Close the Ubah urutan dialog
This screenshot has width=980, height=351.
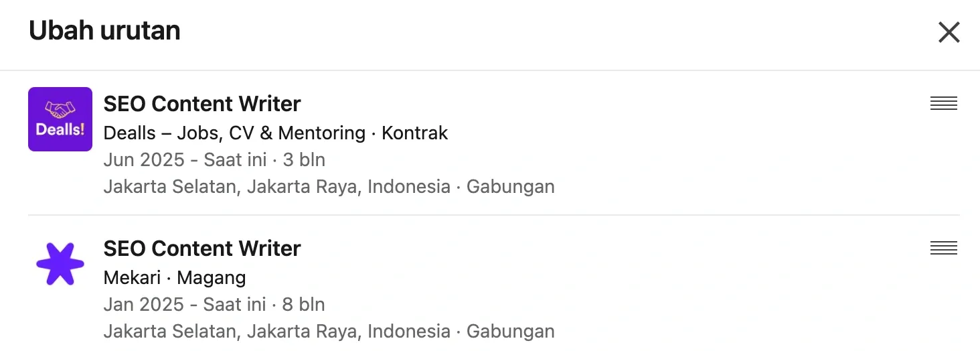[949, 32]
